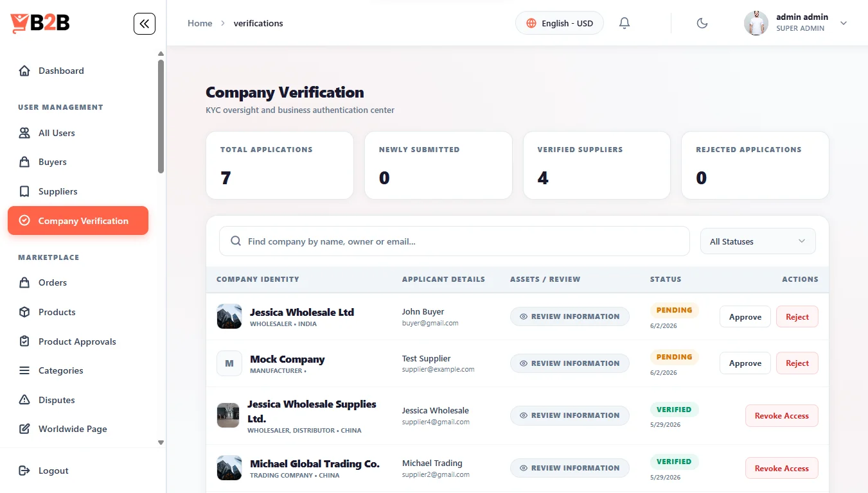Open the Categories menu item

pos(78,370)
